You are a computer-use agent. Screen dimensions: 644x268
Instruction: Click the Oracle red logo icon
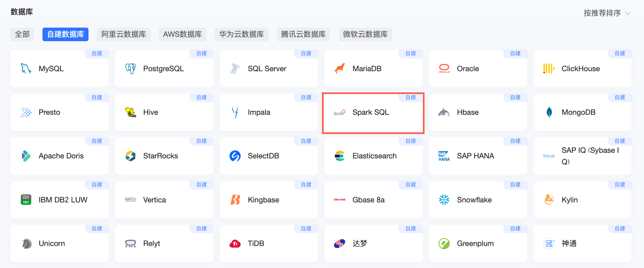click(x=444, y=69)
